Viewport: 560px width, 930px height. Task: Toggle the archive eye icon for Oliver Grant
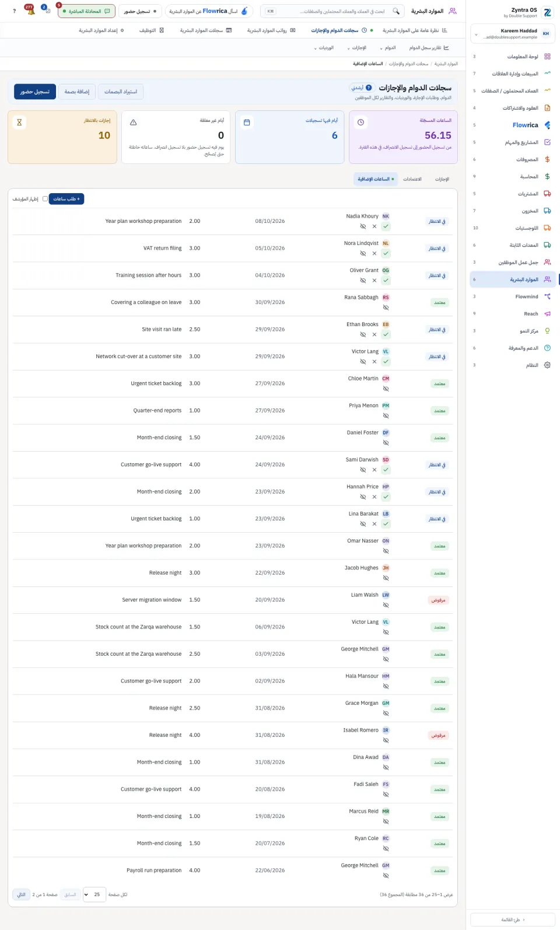pos(363,281)
